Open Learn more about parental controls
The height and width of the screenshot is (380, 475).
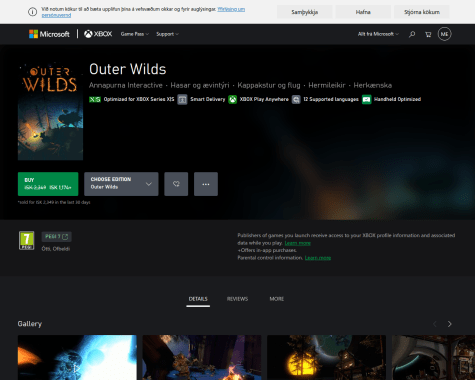tap(318, 258)
